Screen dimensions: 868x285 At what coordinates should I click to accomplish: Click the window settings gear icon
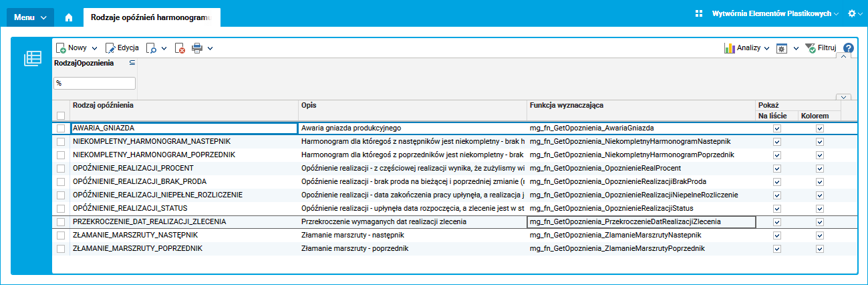(x=781, y=49)
